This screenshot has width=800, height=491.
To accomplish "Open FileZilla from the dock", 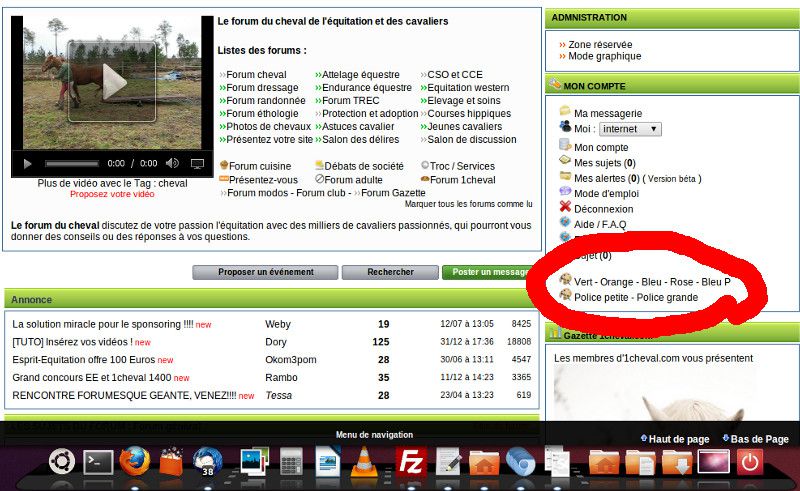I will point(411,462).
